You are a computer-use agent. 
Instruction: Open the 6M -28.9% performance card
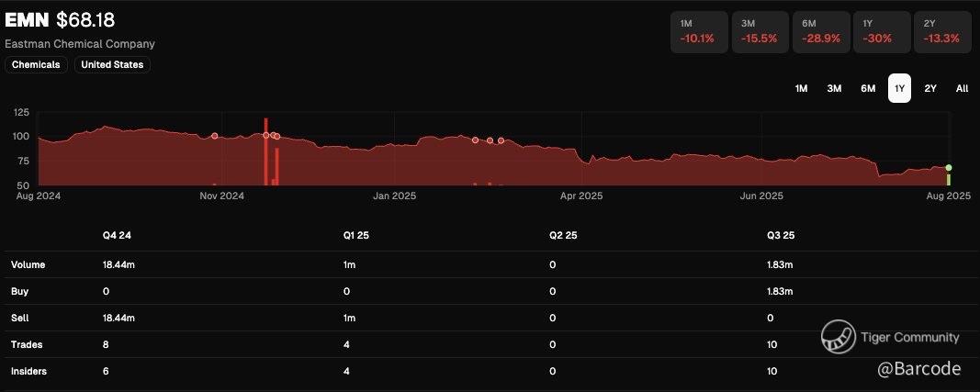click(x=821, y=32)
